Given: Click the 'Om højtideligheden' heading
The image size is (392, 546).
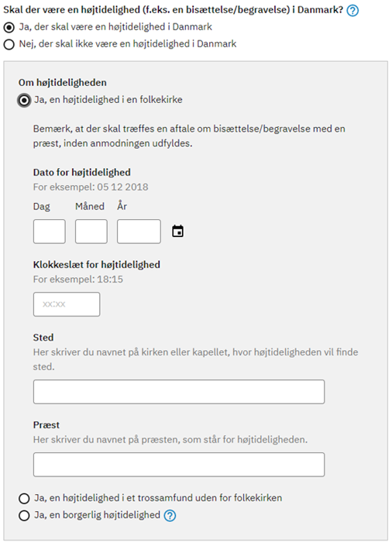Looking at the screenshot, I should [63, 83].
